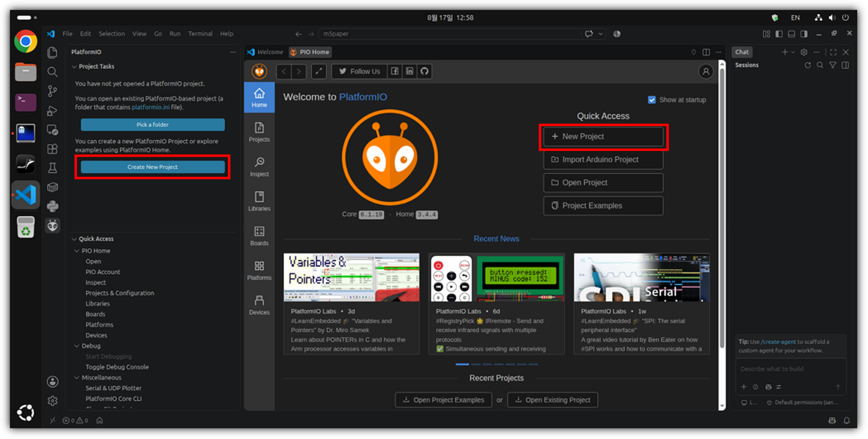This screenshot has width=868, height=439.
Task: Open Platforms in PIO Home side nav
Action: tap(259, 270)
